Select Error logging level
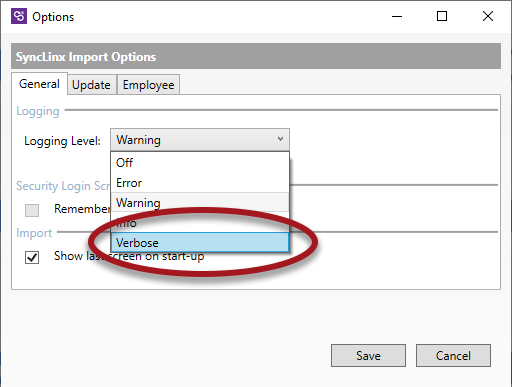This screenshot has width=512, height=387. coord(200,183)
